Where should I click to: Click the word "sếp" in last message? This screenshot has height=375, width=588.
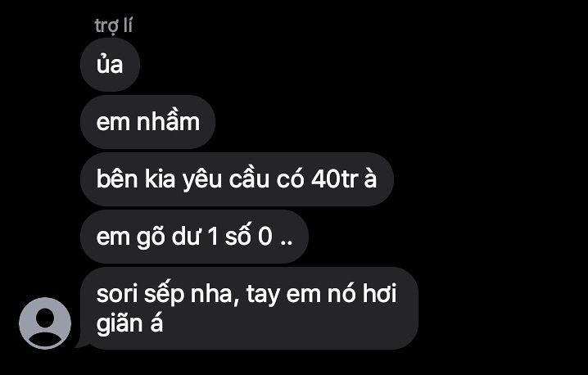165,295
